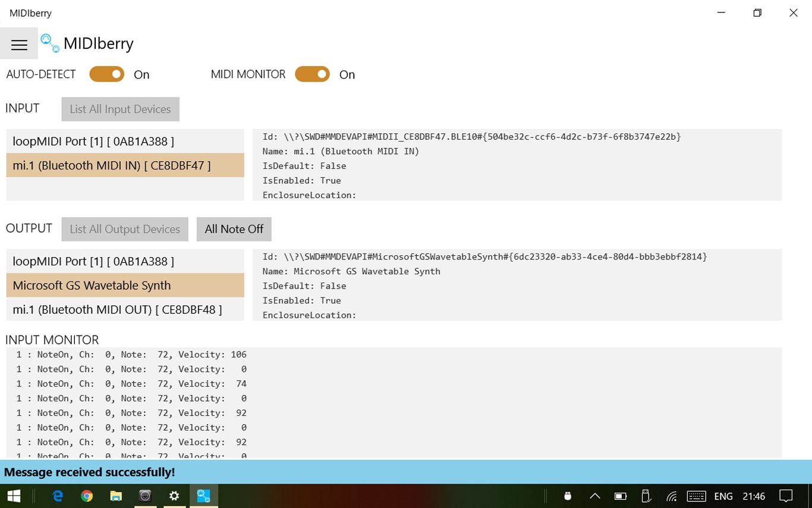Select loopMIDI Port in the INPUT list
The width and height of the screenshot is (812, 508).
pos(93,141)
